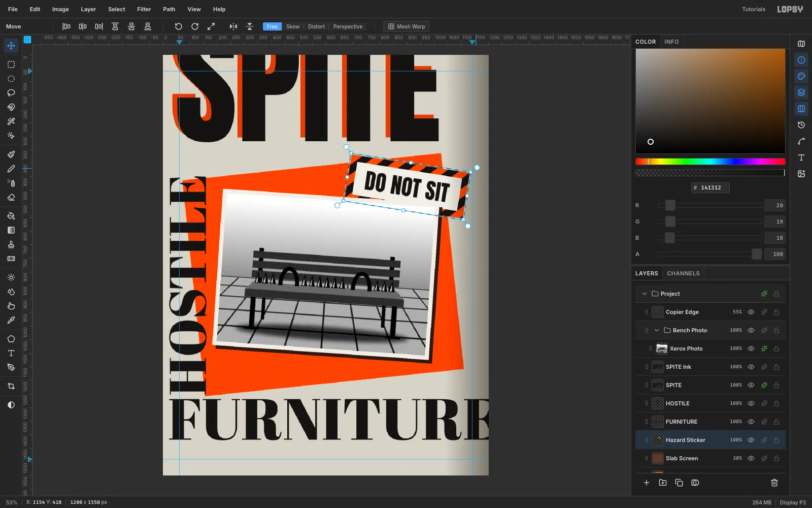Toggle visibility of Bench Photo group

point(751,330)
